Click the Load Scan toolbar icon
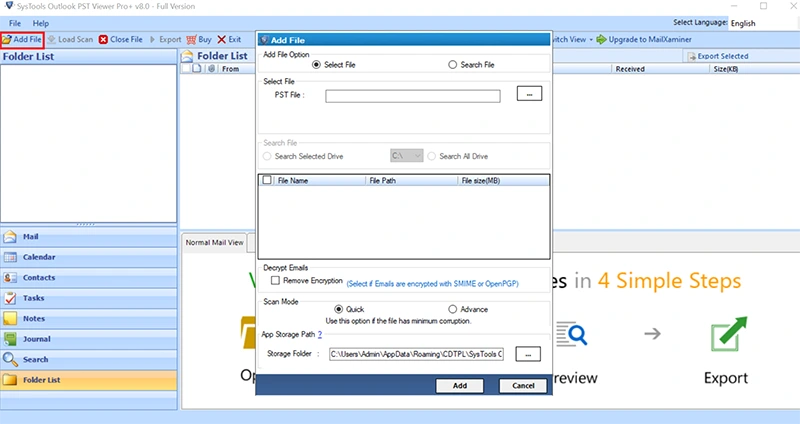The height and width of the screenshot is (424, 800). point(52,39)
